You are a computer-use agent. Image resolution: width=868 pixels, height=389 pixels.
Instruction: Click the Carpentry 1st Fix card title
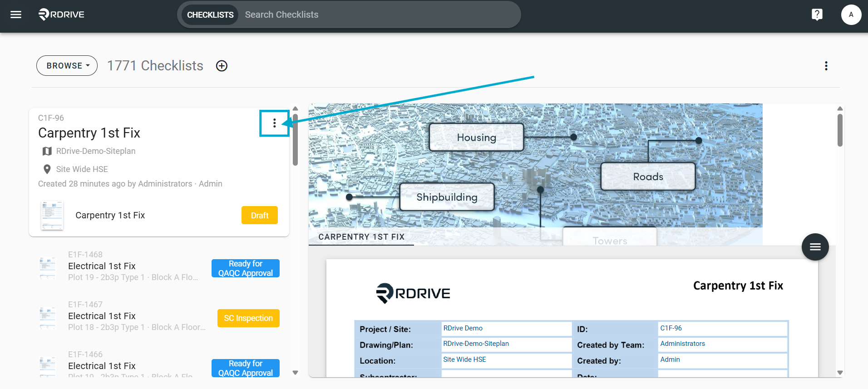[x=89, y=133]
